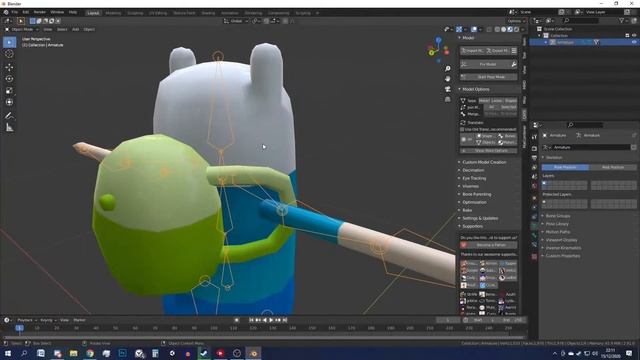
Task: Toggle the camera view icon
Action: [448, 89]
